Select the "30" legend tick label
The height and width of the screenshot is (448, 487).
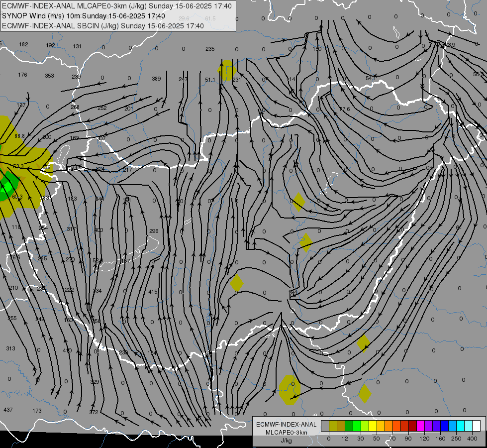(x=361, y=439)
